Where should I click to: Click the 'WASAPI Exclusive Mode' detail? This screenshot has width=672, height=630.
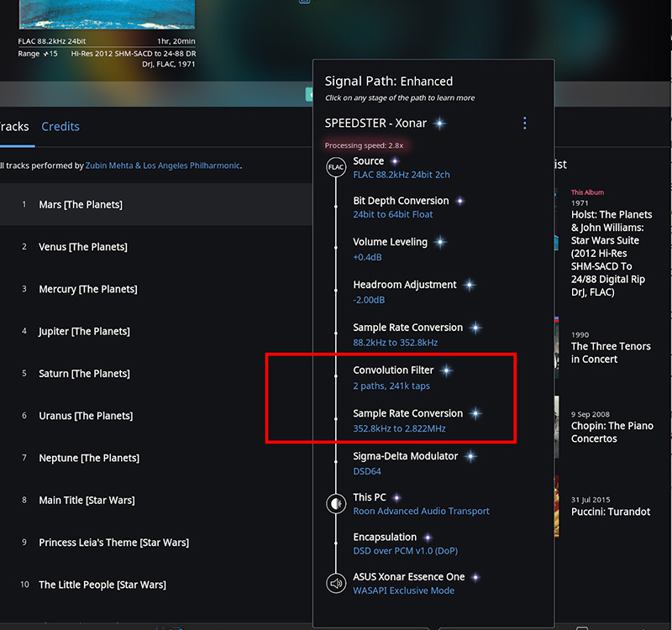(x=404, y=591)
